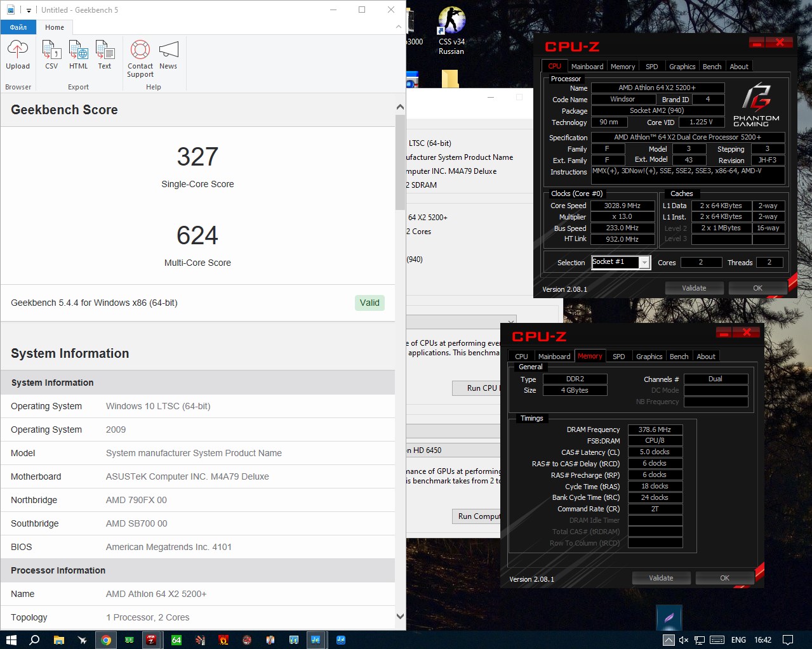
Task: Change ENG input language in tray
Action: (738, 640)
